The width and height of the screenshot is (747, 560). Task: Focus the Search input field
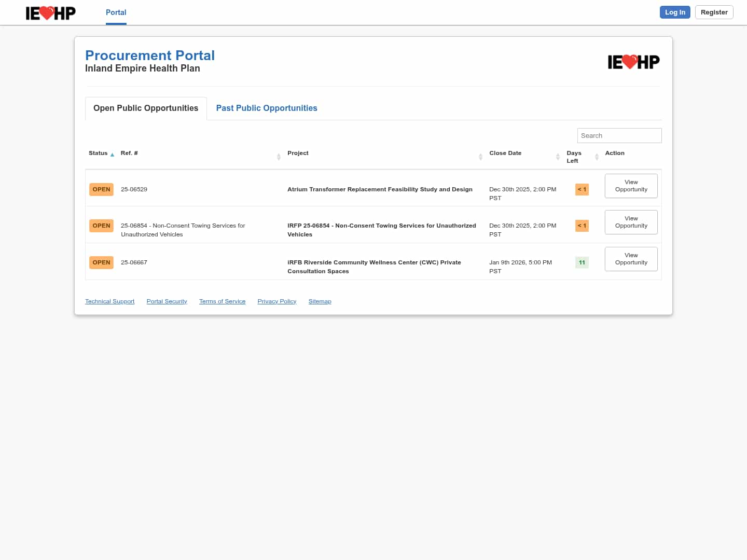tap(619, 135)
